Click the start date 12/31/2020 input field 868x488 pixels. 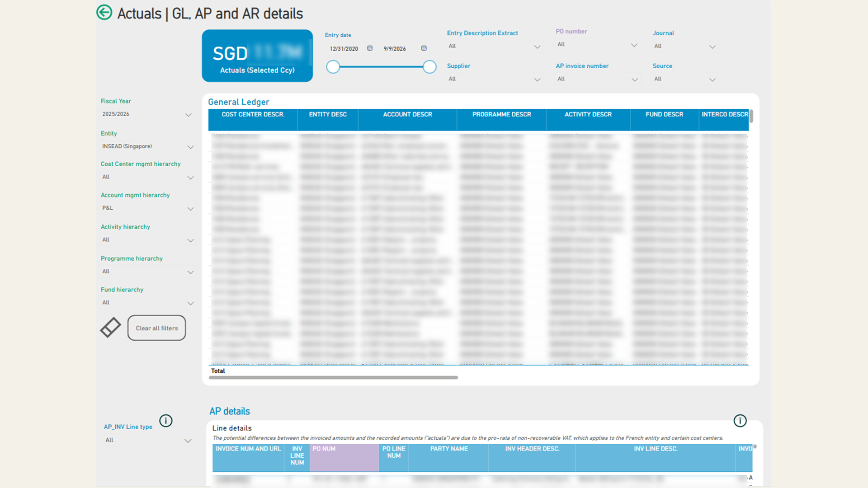click(344, 49)
